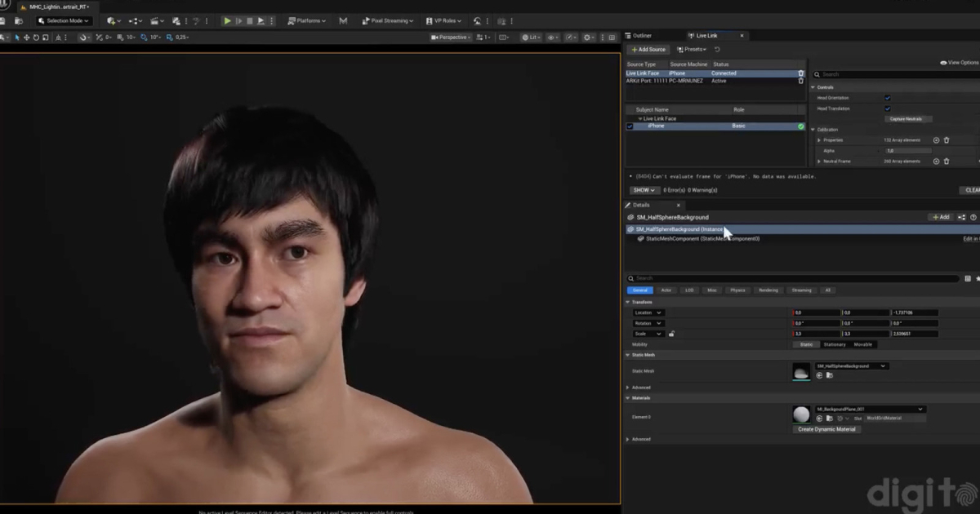Screen dimensions: 980x514
Task: Use selected asset for material Element 0
Action: pos(819,419)
